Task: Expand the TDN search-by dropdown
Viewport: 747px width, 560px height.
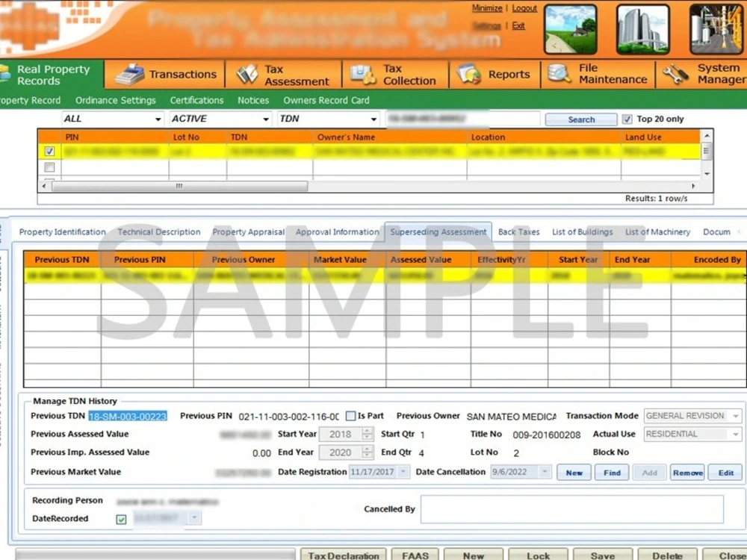Action: point(374,119)
